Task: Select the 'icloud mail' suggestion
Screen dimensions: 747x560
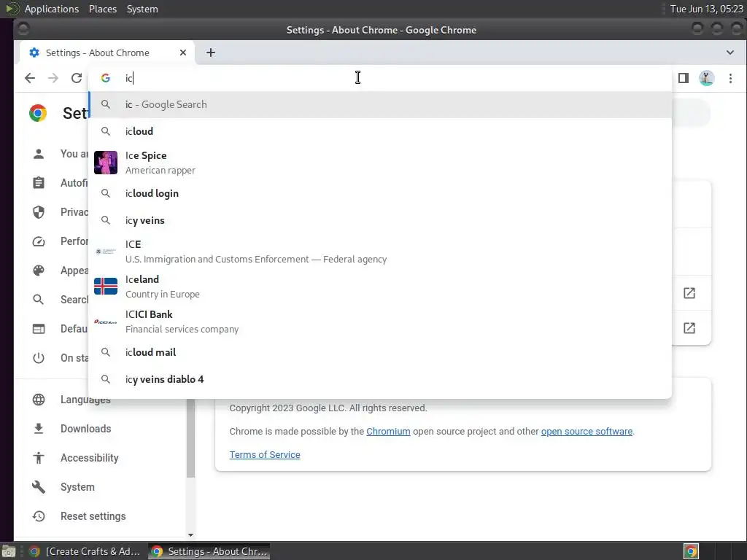Action: pos(380,352)
